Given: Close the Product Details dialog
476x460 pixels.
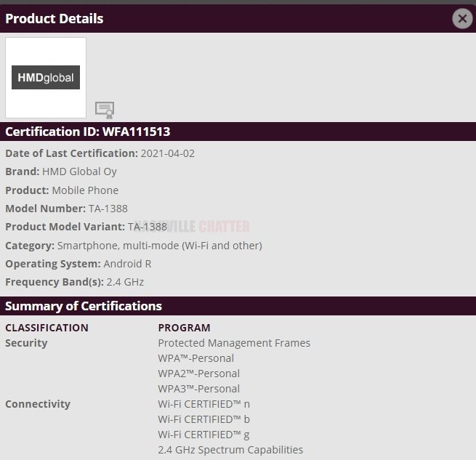Looking at the screenshot, I should [x=462, y=19].
